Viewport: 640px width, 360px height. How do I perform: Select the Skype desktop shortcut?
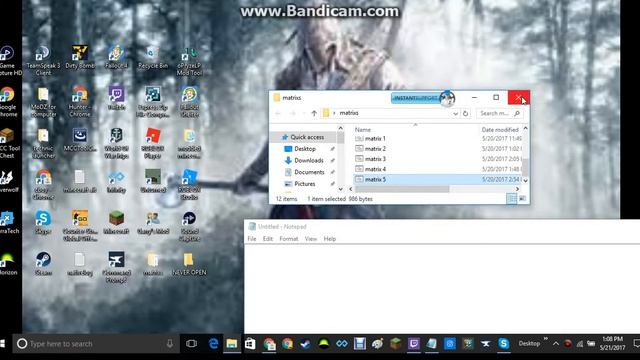pyautogui.click(x=43, y=223)
